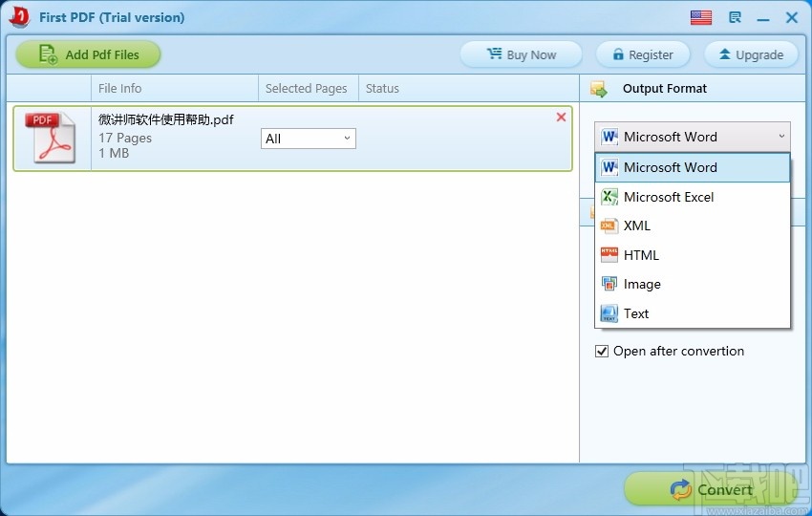Select Image output format
812x516 pixels.
[693, 284]
